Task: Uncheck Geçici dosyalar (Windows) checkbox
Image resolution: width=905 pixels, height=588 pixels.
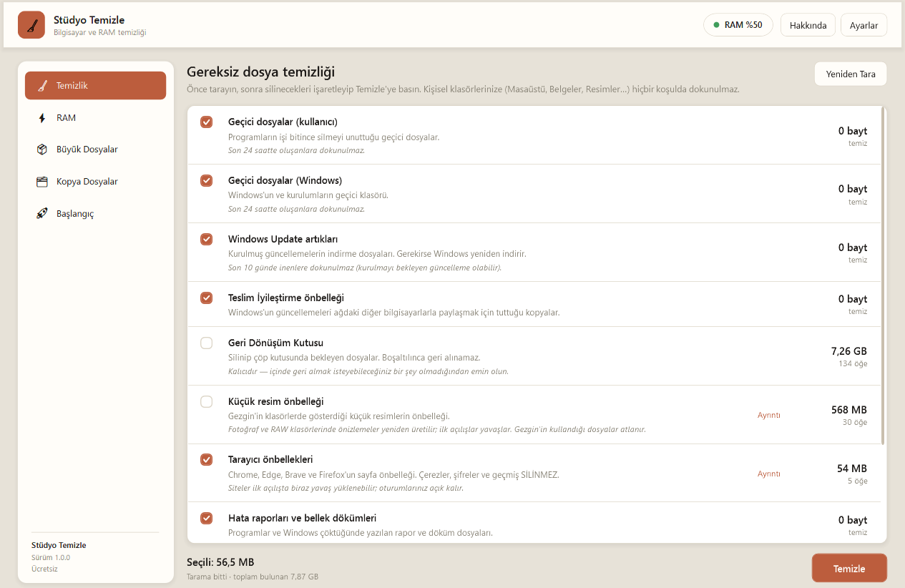Action: (207, 180)
